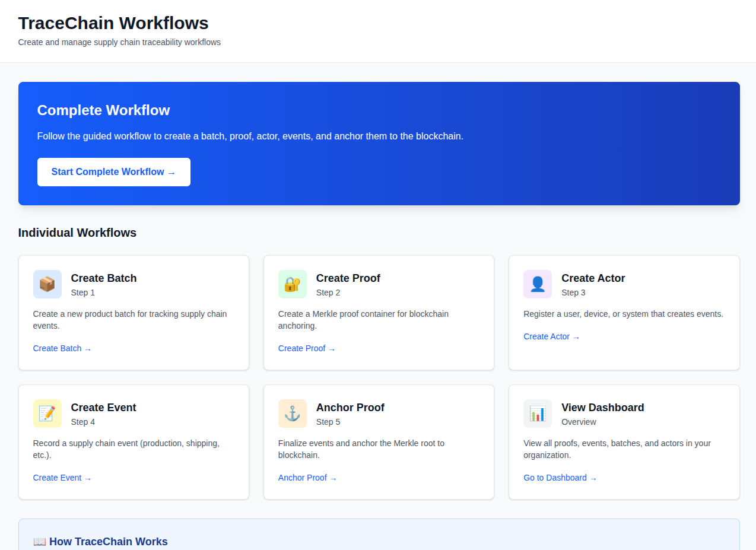The height and width of the screenshot is (550, 756).
Task: Click the book icon beside How TraceChain Works
Action: coord(39,541)
